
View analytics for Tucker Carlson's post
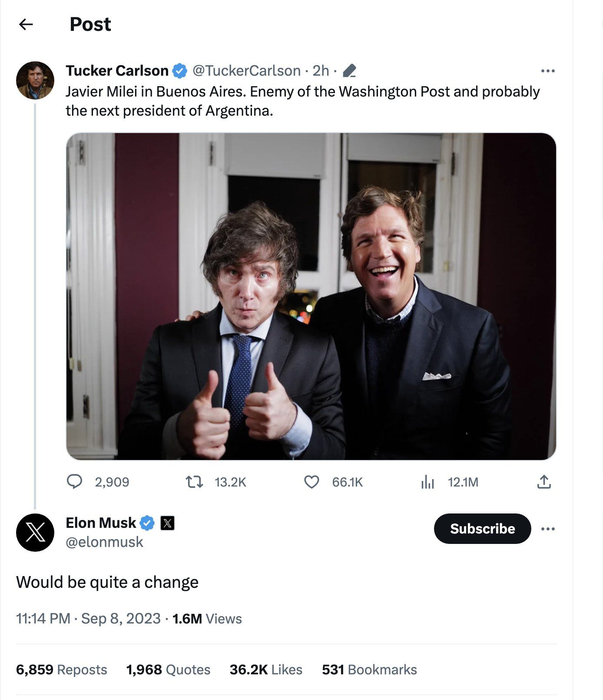pyautogui.click(x=428, y=482)
